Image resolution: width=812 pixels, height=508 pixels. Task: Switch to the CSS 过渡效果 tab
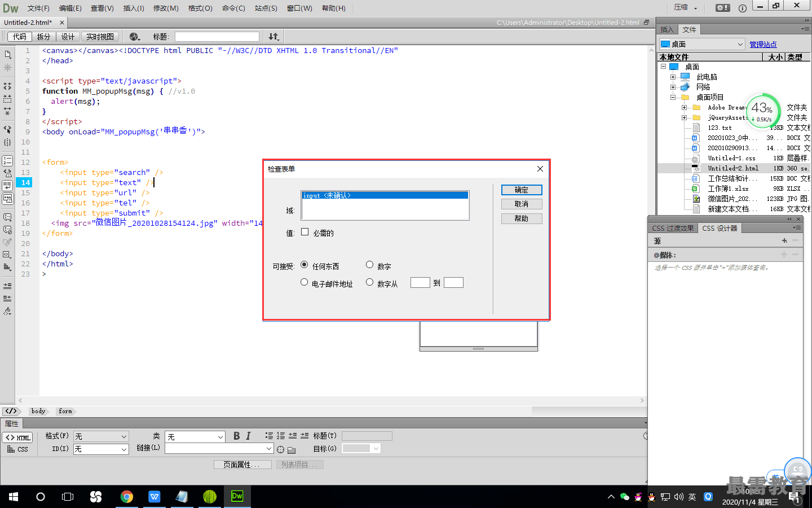(x=673, y=228)
